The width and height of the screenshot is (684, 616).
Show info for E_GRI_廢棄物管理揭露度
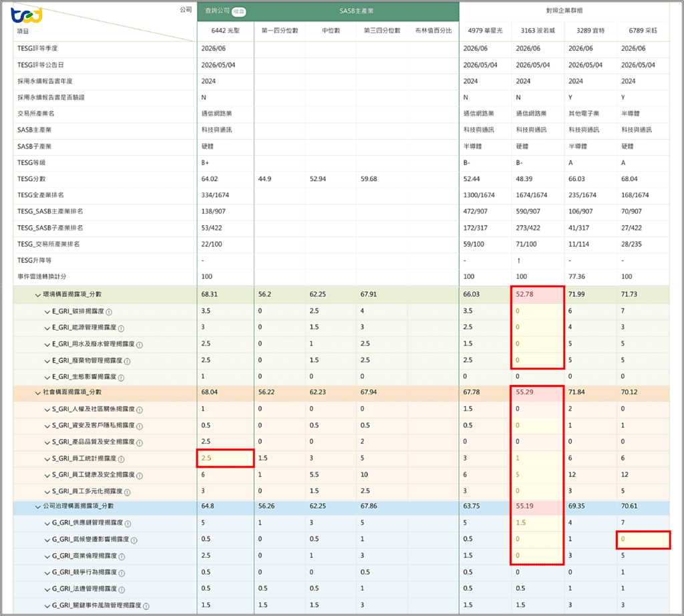coord(128,361)
